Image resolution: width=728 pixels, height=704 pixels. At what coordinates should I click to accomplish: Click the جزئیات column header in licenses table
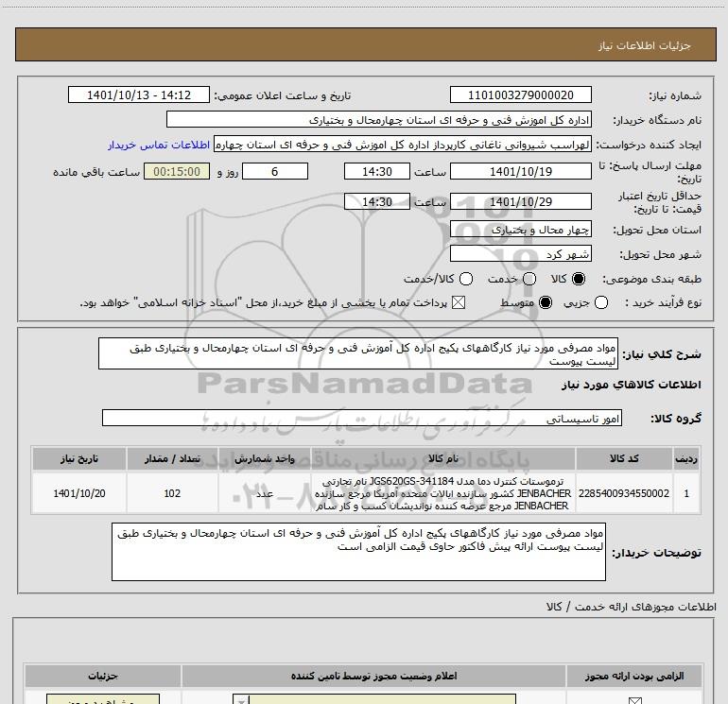tap(103, 676)
